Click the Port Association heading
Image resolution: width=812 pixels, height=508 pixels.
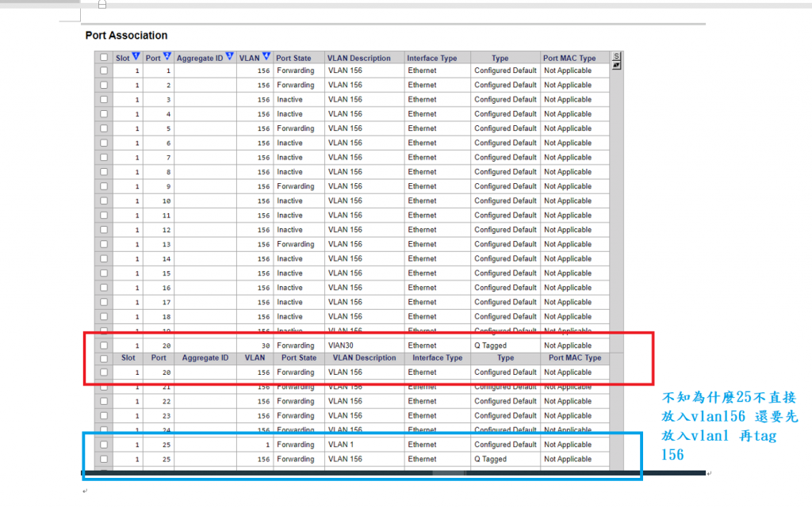click(x=126, y=35)
